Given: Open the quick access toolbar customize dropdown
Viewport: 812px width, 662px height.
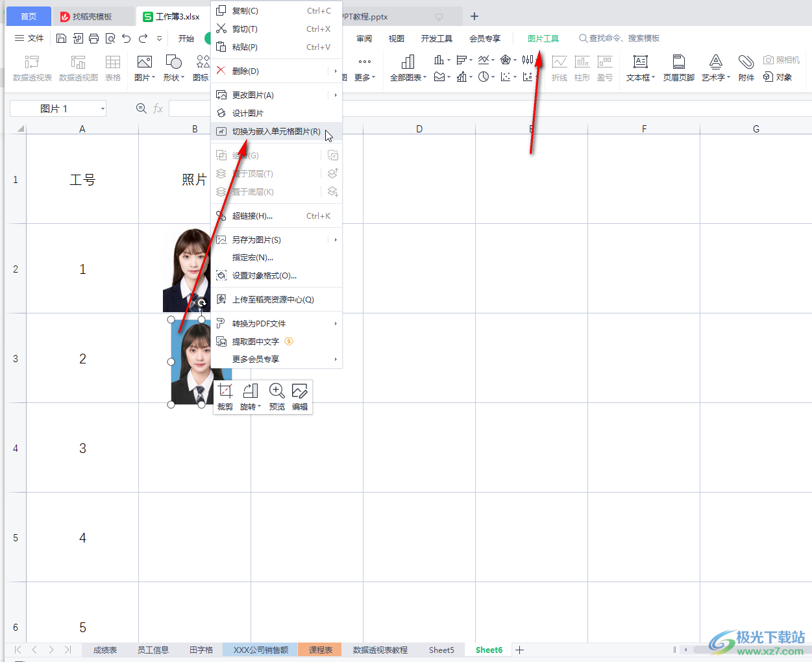Looking at the screenshot, I should [x=160, y=38].
